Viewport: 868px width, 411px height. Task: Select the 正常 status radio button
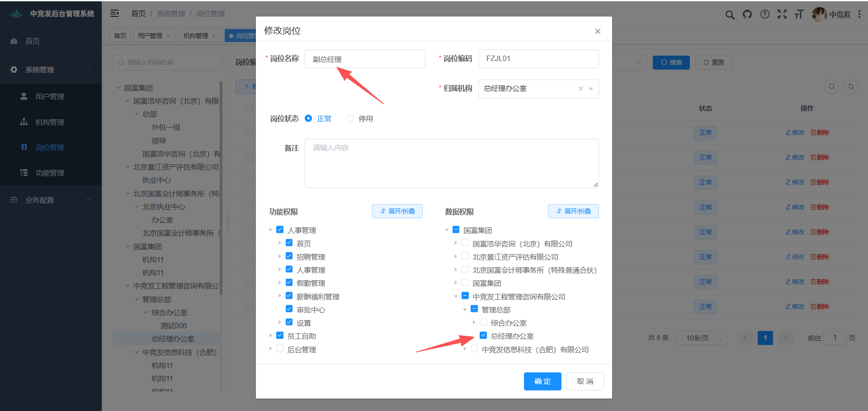[x=308, y=118]
